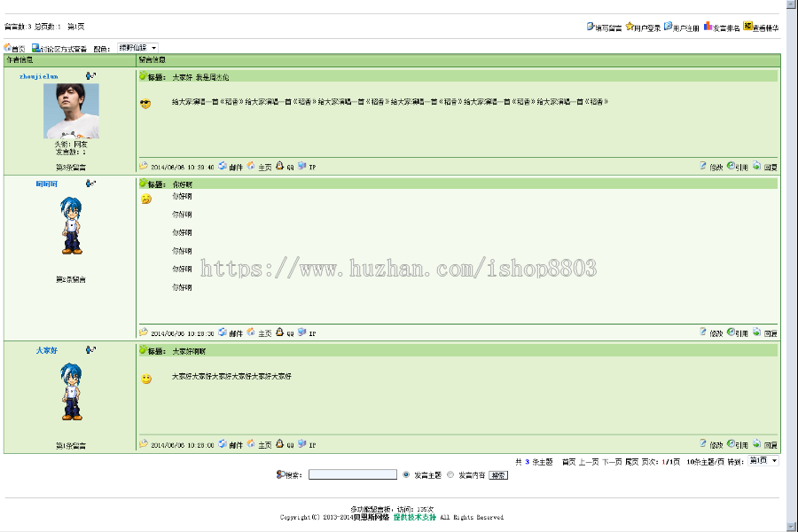798x532 pixels.
Task: Click the 回复 reply icon in 大家好啊啊 post
Action: (757, 444)
